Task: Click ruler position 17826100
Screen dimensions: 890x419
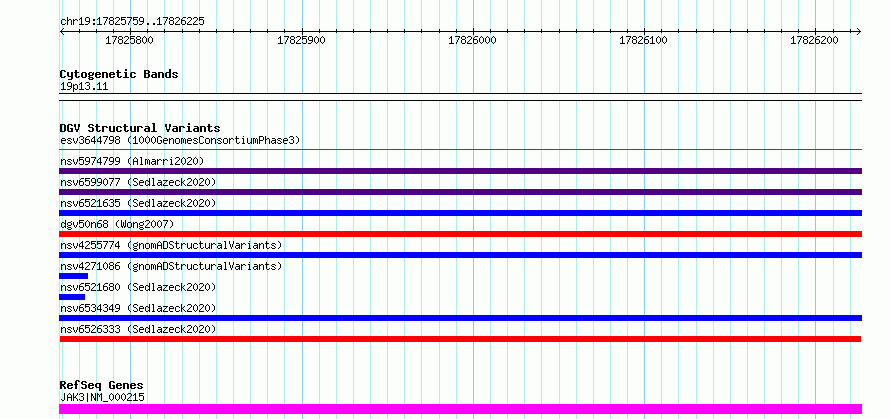Action: (x=643, y=40)
